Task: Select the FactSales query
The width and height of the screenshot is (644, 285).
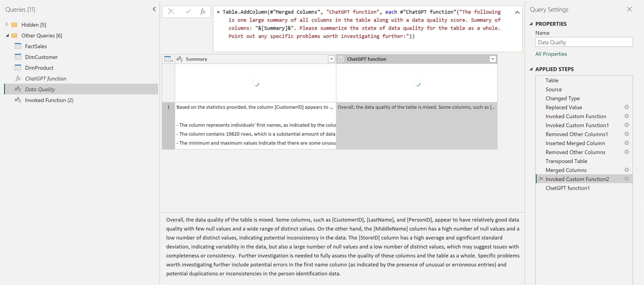Action: pyautogui.click(x=36, y=46)
